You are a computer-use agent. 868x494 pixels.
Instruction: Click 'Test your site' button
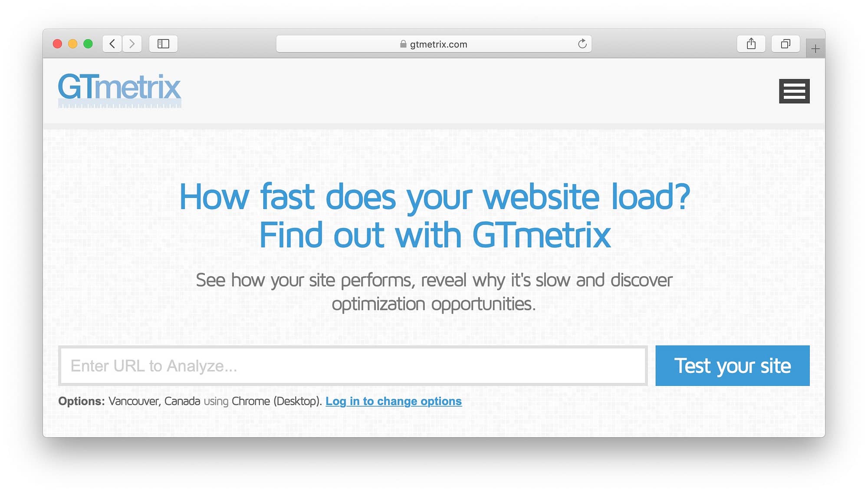pyautogui.click(x=732, y=365)
